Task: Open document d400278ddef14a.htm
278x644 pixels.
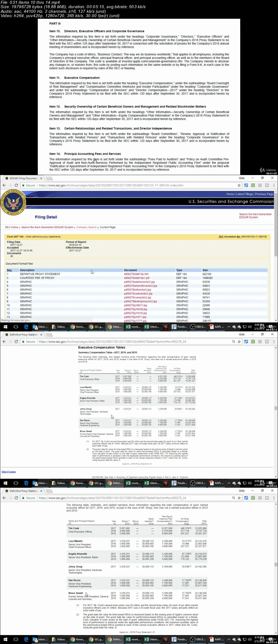Action: tap(136, 274)
